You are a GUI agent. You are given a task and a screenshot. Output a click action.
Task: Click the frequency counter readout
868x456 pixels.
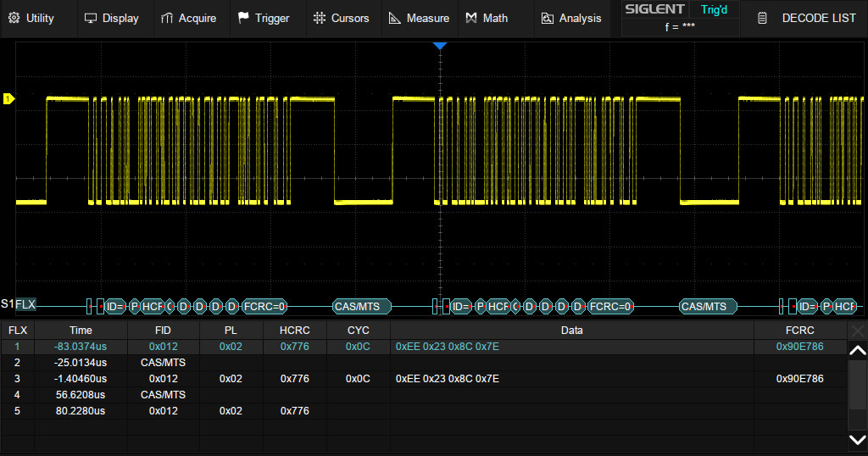click(680, 26)
